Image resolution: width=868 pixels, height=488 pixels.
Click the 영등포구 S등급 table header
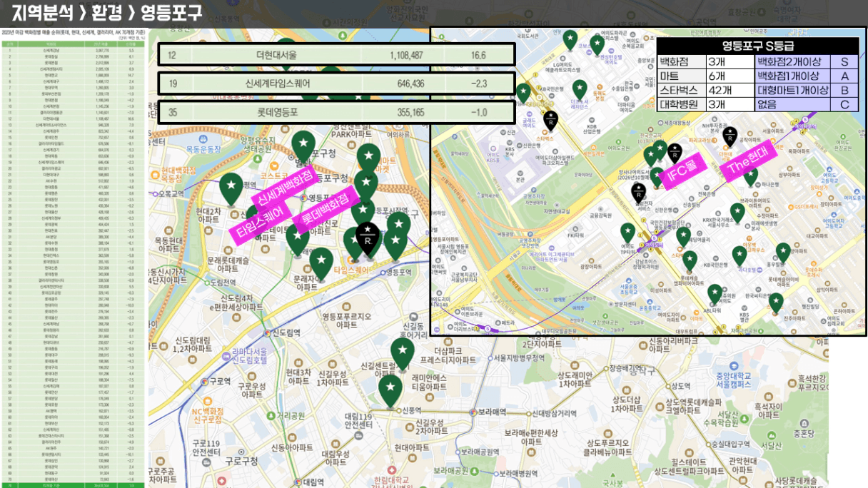point(757,46)
